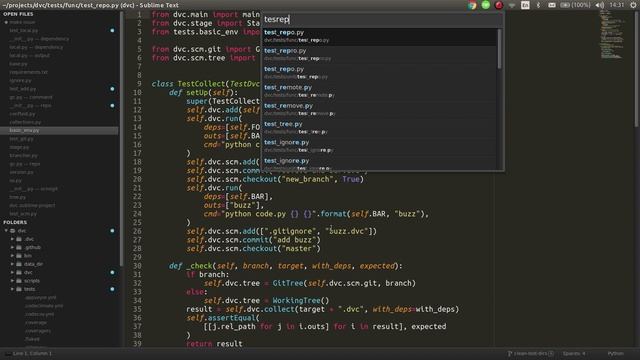The width and height of the screenshot is (640, 360).
Task: Open requirements.txt in Open Files
Action: click(29, 72)
